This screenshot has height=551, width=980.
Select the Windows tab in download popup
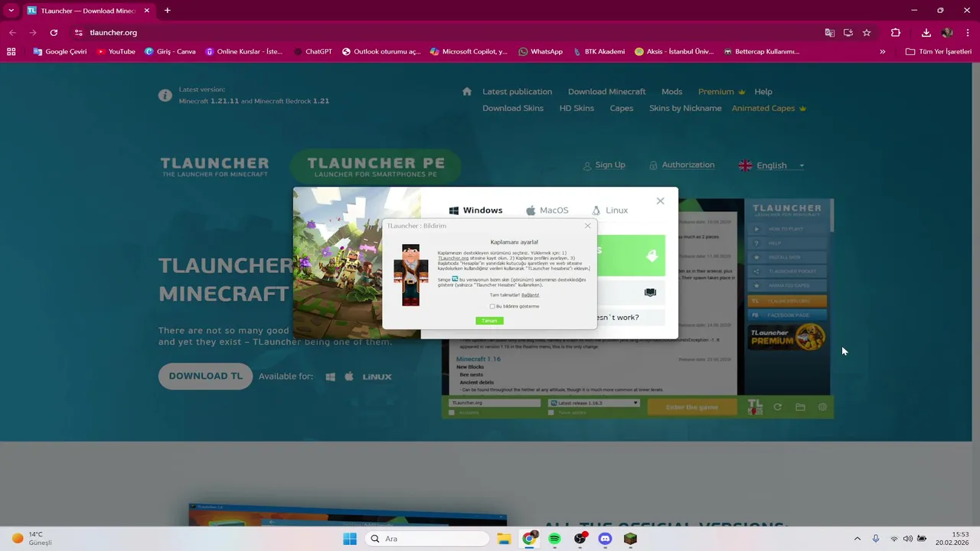click(x=475, y=210)
